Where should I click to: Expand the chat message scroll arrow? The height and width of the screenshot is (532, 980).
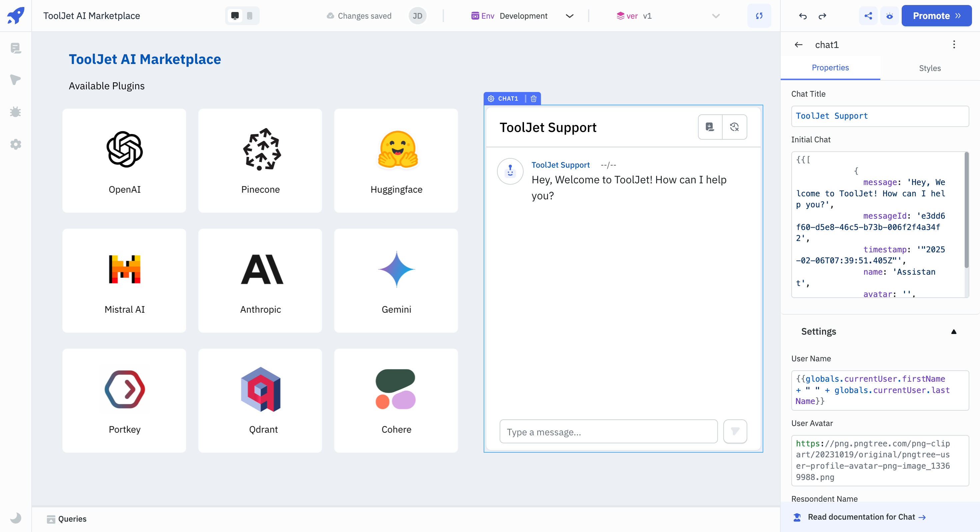(x=736, y=432)
